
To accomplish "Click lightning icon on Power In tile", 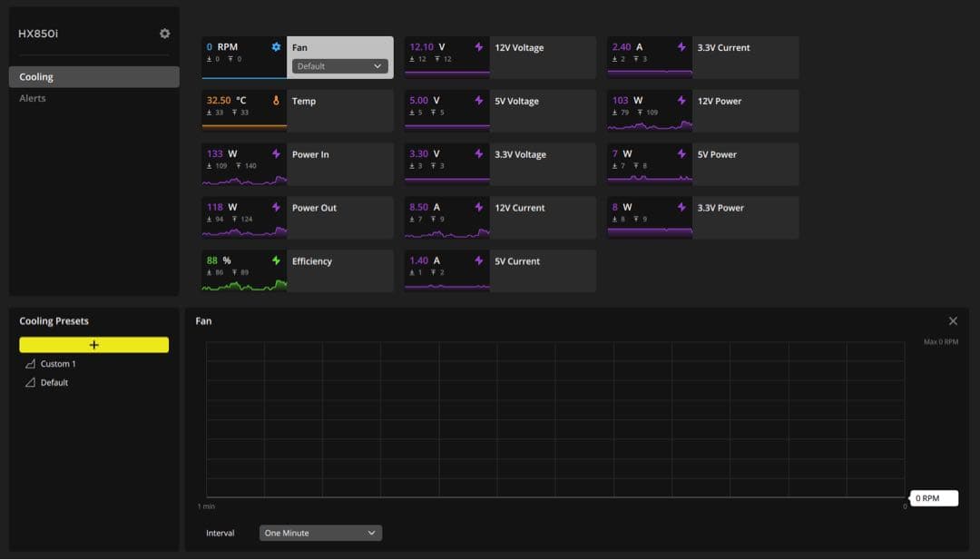I will point(276,154).
